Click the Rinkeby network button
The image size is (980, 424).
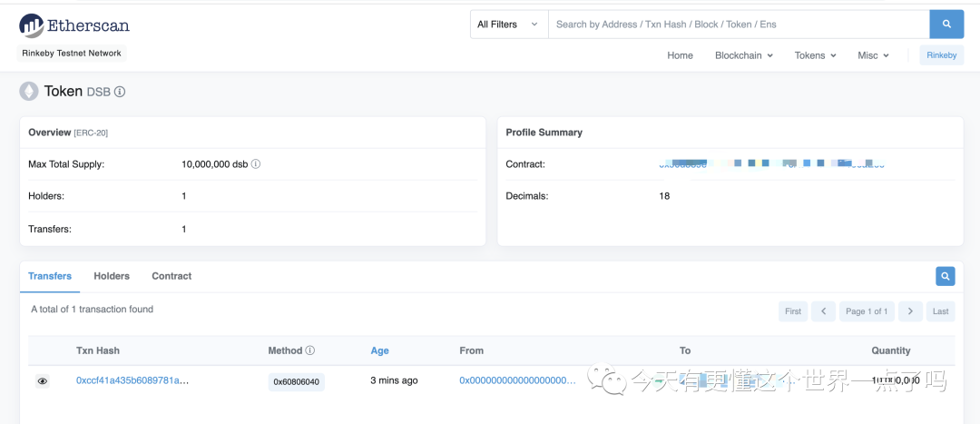[941, 55]
